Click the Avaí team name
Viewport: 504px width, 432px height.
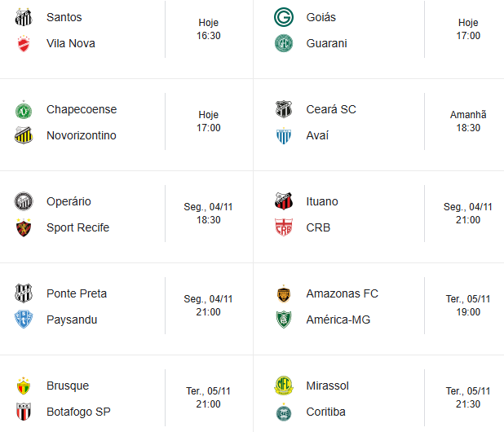pos(317,135)
